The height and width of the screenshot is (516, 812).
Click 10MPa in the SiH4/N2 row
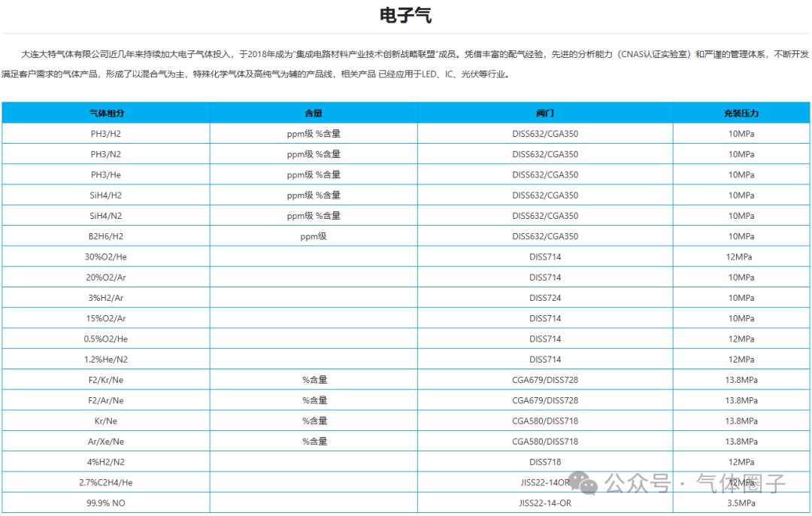[x=741, y=216]
